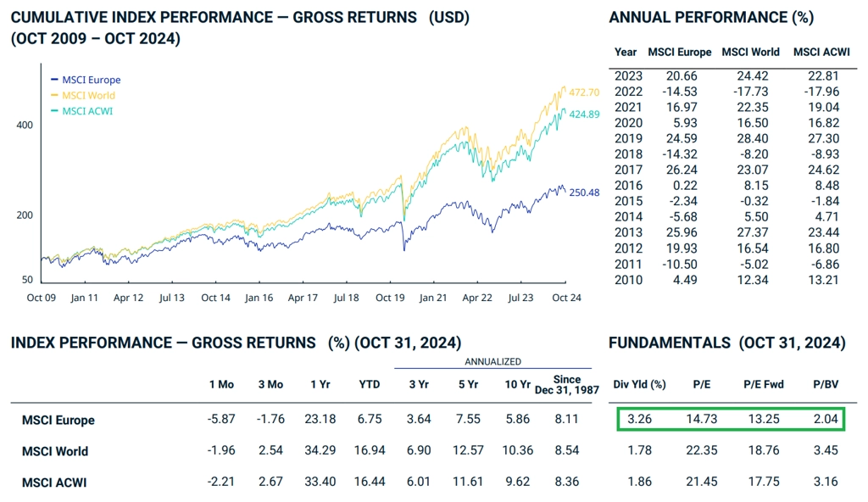Click MSCI ACWI 10 Yr value 9.62

point(518,482)
